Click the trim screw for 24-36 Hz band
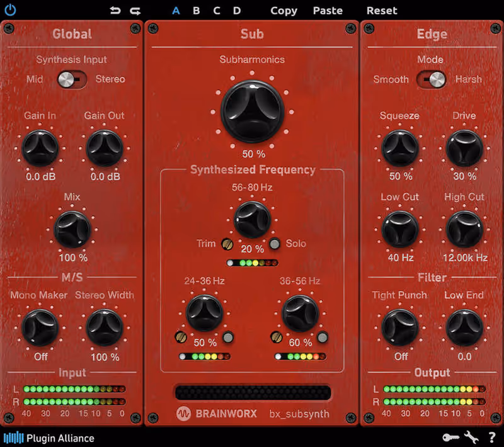Viewport: 504px width, 447px height. pos(180,337)
